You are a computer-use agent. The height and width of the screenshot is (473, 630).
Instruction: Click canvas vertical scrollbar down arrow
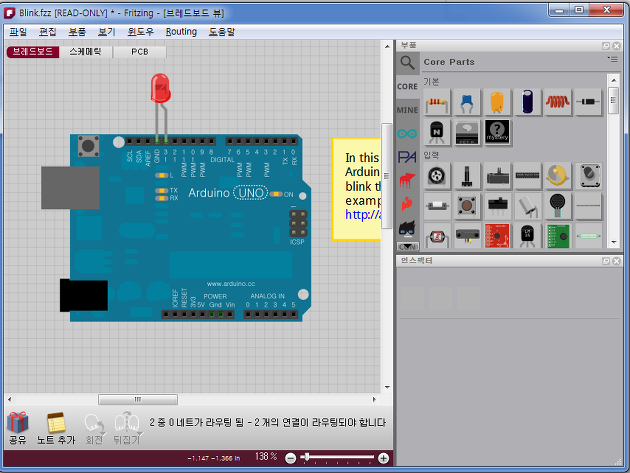(x=387, y=387)
